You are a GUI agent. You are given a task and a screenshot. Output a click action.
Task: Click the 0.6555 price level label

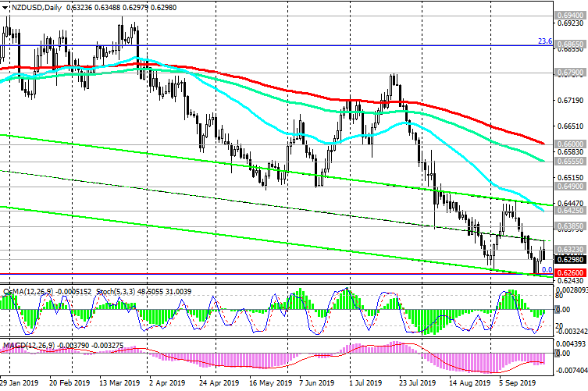pos(569,161)
